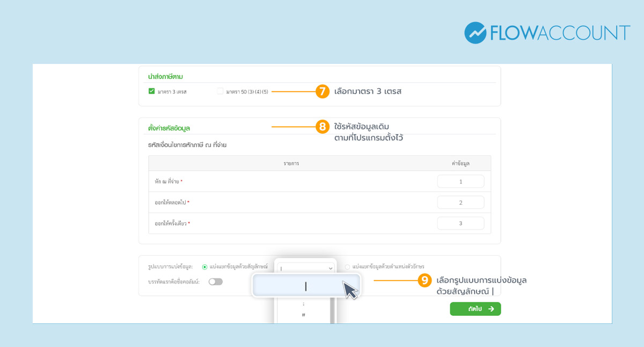Choose the colon : separator option
The width and height of the screenshot is (644, 347).
303,304
